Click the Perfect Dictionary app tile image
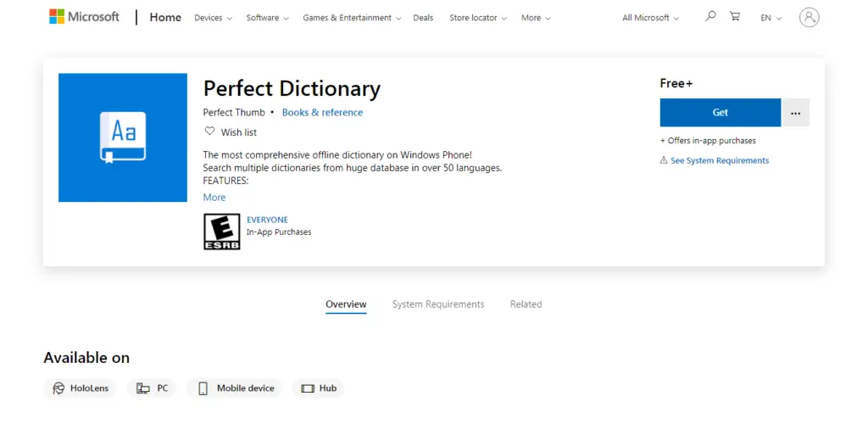Screen dimensions: 868x424 pos(123,137)
